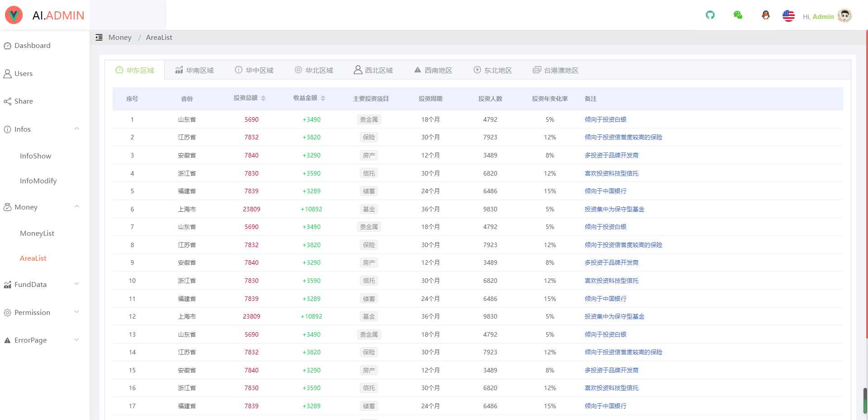Collapse the Infos submenu chevron
Viewport: 868px width, 420px height.
76,129
